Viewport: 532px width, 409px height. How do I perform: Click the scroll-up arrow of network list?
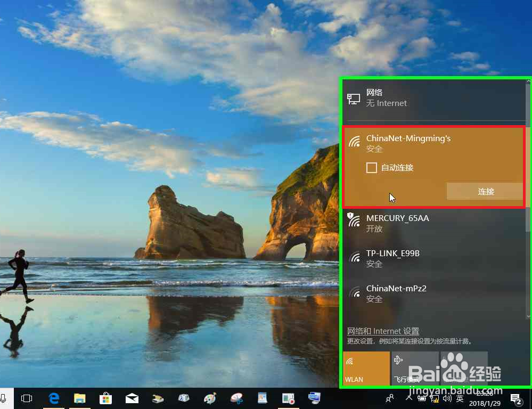(x=528, y=81)
